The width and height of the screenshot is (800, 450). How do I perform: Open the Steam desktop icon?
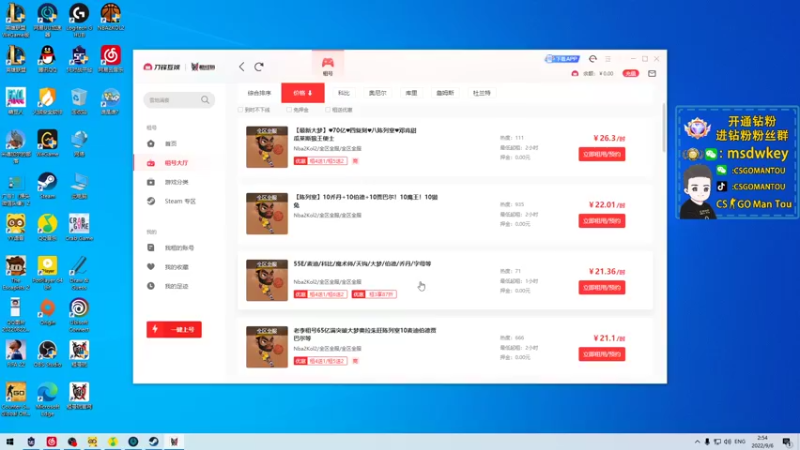click(47, 185)
